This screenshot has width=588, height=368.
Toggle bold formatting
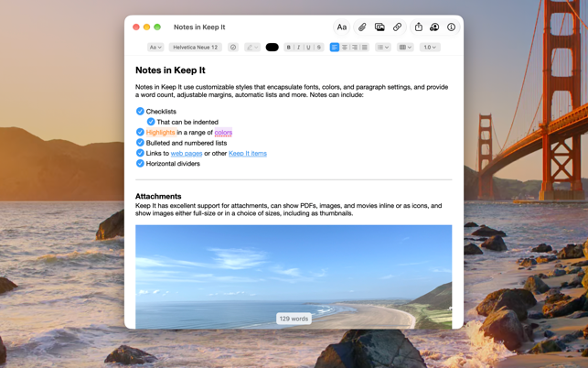pos(288,48)
